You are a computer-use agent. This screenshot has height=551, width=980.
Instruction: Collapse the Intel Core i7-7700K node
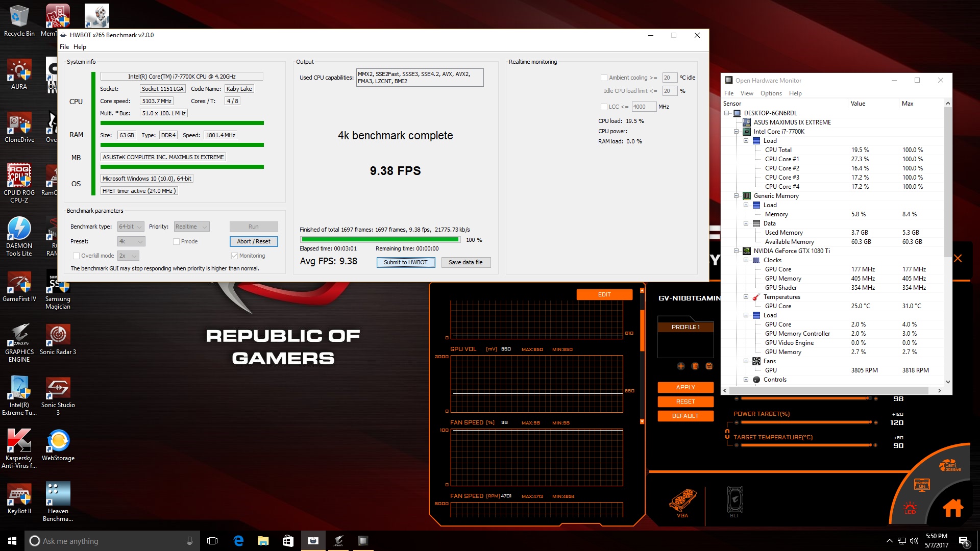(737, 132)
